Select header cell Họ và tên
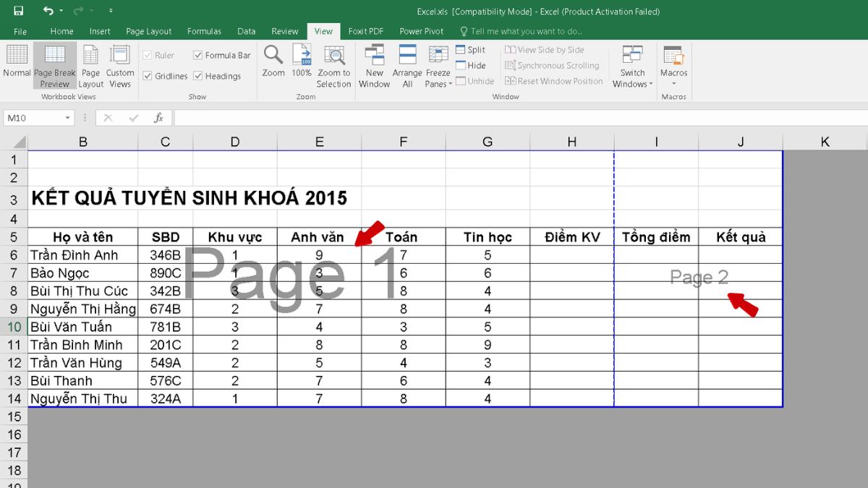The image size is (868, 488). [x=83, y=237]
